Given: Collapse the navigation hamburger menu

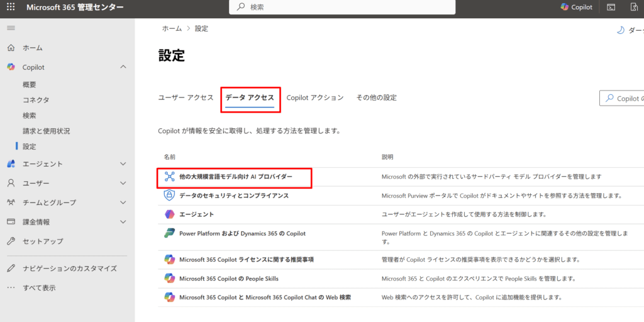Looking at the screenshot, I should [11, 28].
